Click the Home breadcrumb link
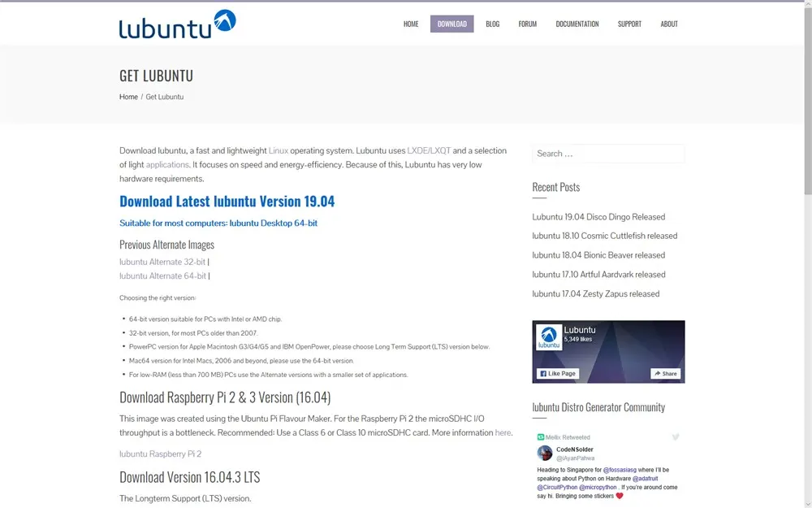The height and width of the screenshot is (508, 812). click(x=128, y=97)
